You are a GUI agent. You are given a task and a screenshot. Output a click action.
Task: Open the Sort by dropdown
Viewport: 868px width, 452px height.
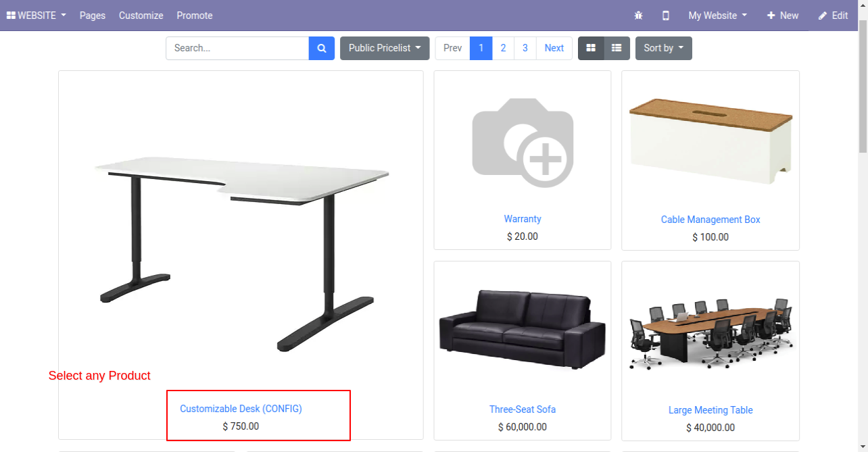click(x=664, y=48)
